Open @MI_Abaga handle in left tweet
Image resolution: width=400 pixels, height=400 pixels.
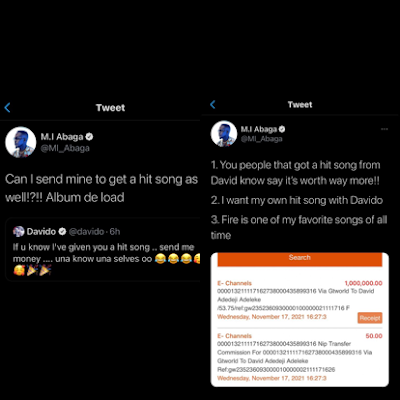[65, 148]
